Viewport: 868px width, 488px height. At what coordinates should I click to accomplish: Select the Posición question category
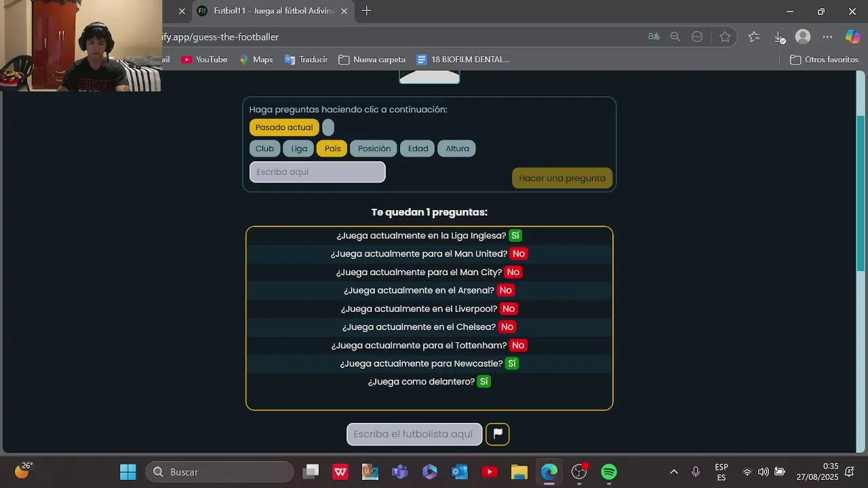(x=374, y=148)
